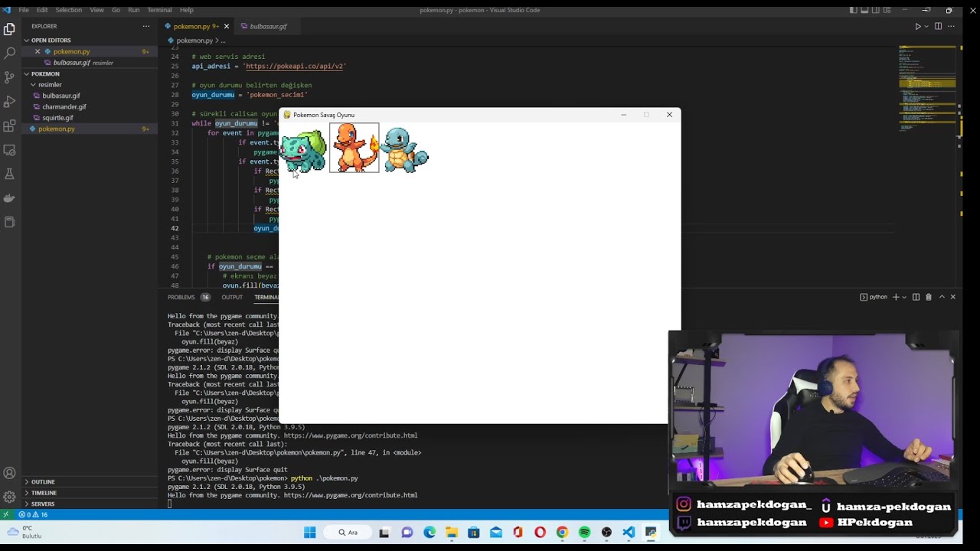Open Source Control in activity bar
980x551 pixels.
click(9, 77)
